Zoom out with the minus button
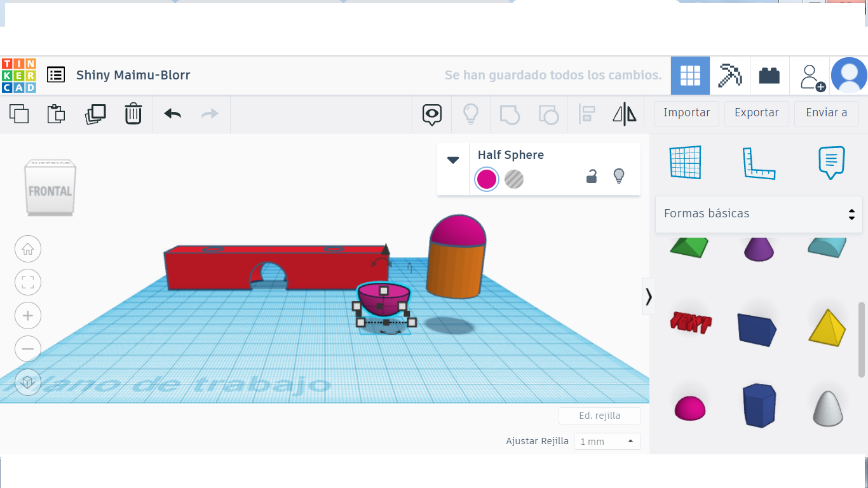 tap(28, 349)
